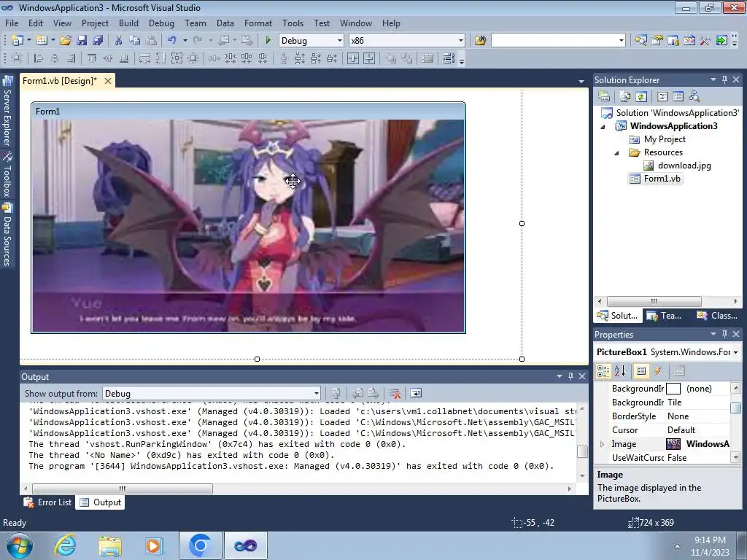Open Solution Explorer from the main toolbar icon
Viewport: 747px width, 560px height.
[x=640, y=41]
